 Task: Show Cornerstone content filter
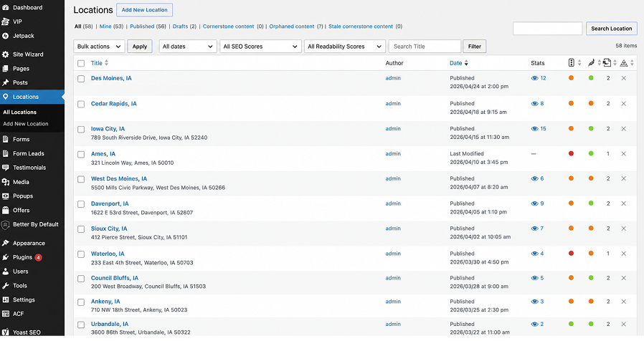(228, 27)
